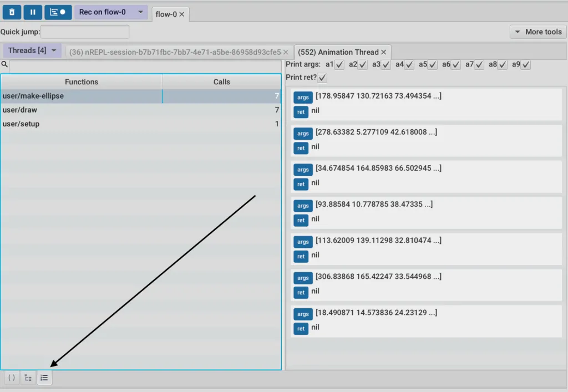The width and height of the screenshot is (568, 392).
Task: Click args button for call 278.63382
Action: (303, 134)
